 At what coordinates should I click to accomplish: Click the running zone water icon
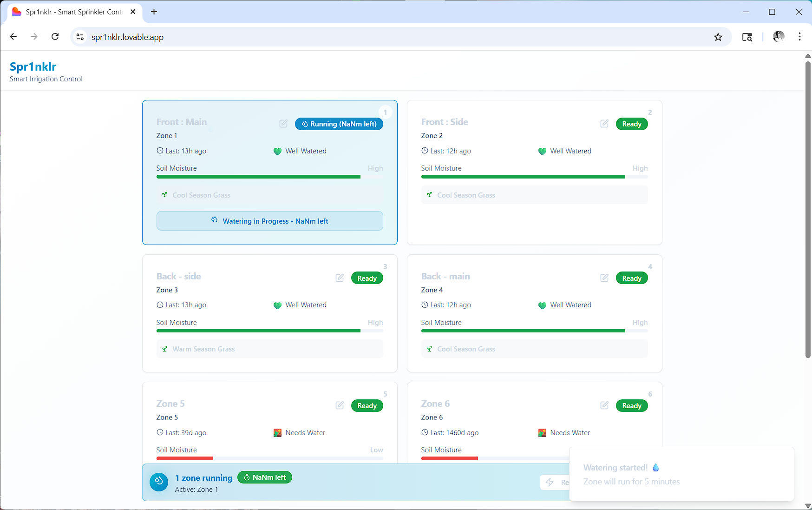tap(159, 482)
